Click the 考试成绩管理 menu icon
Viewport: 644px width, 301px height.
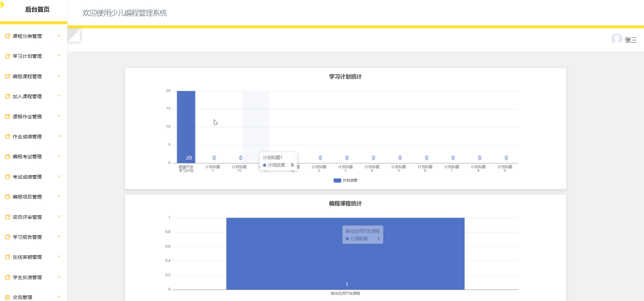pyautogui.click(x=7, y=177)
